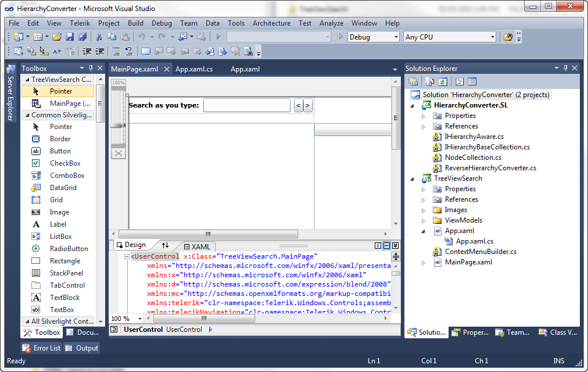Click the Find in Files icon
Viewport: 588px width, 372px height.
(x=508, y=37)
